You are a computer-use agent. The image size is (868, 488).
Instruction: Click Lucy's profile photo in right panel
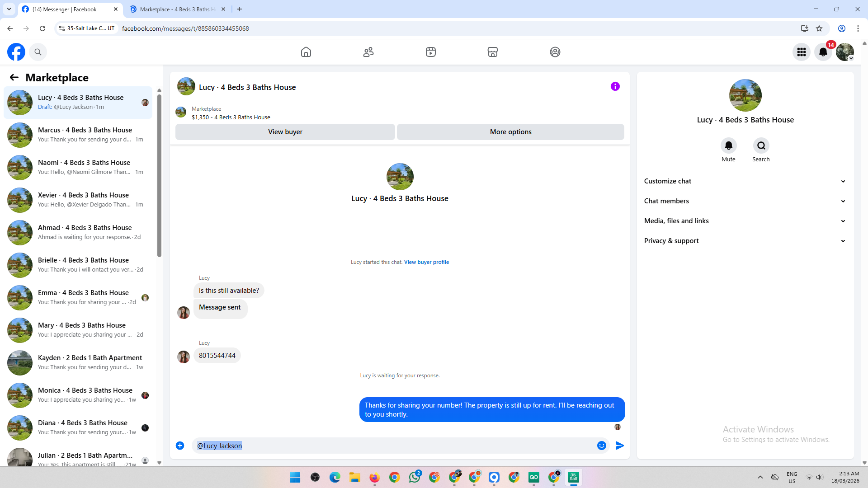[x=745, y=95]
